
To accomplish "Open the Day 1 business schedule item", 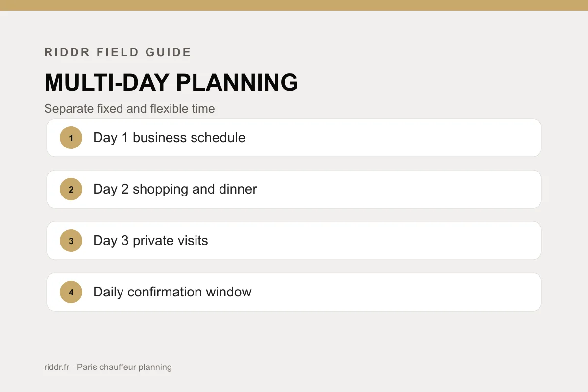I will point(294,138).
